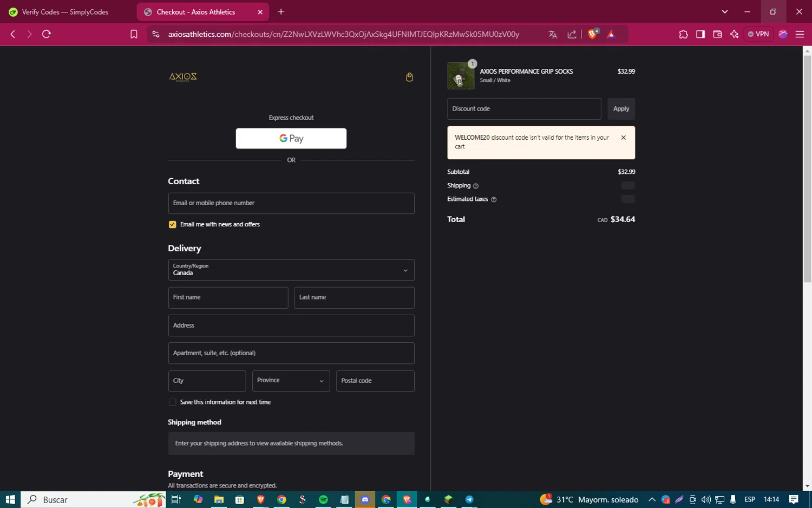Bookmark this page in the toolbar
Screen dimensions: 812x508
click(134, 34)
